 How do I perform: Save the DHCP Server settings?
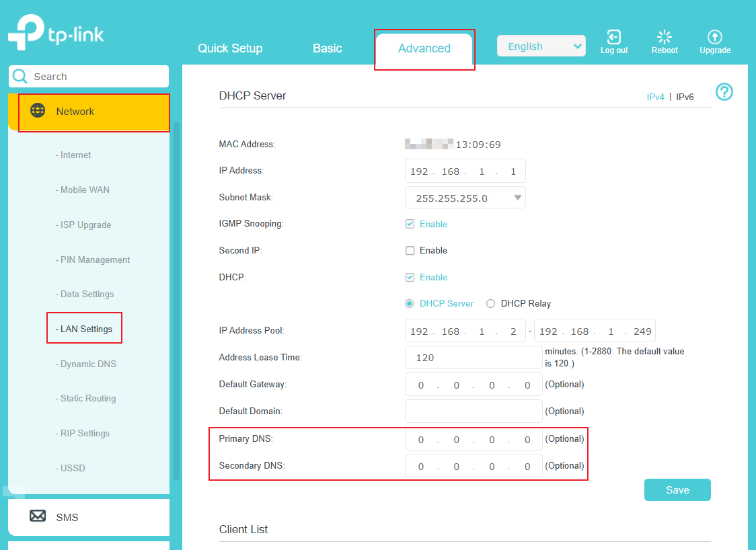click(677, 489)
